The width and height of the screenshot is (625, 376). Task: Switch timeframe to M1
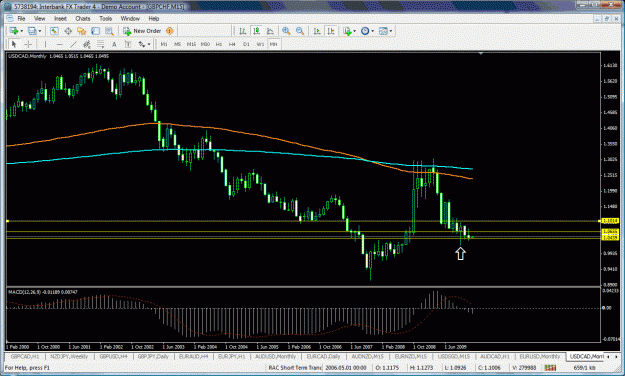tap(164, 44)
